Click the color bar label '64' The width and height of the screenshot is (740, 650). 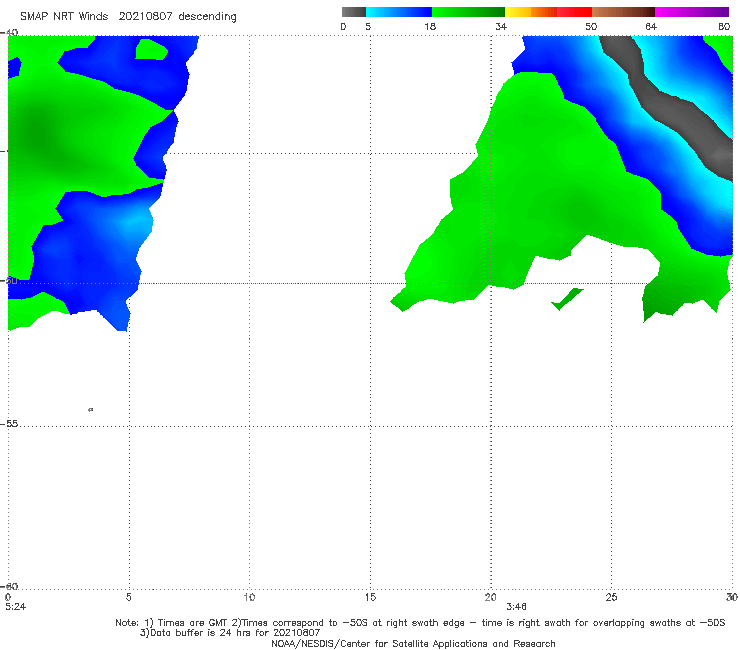click(x=651, y=26)
